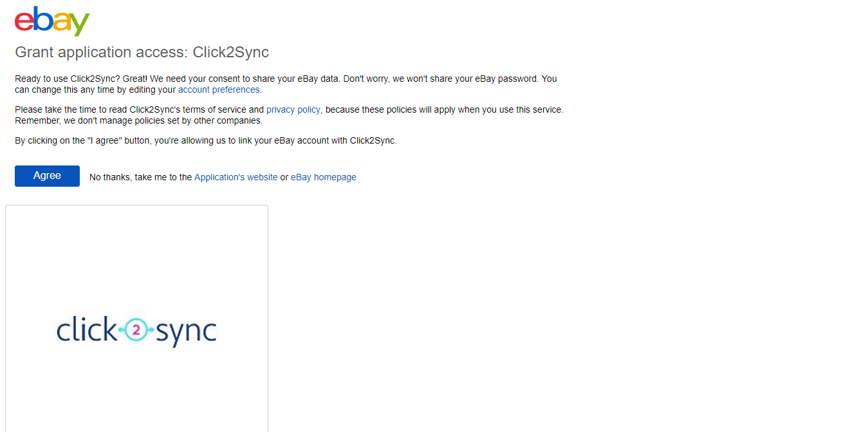Click the 'No thanks, take me to' text
The height and width of the screenshot is (432, 868).
pos(141,177)
